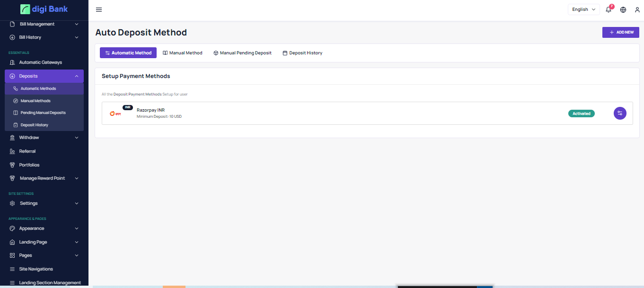
Task: Click the globe icon in top bar
Action: tap(623, 9)
